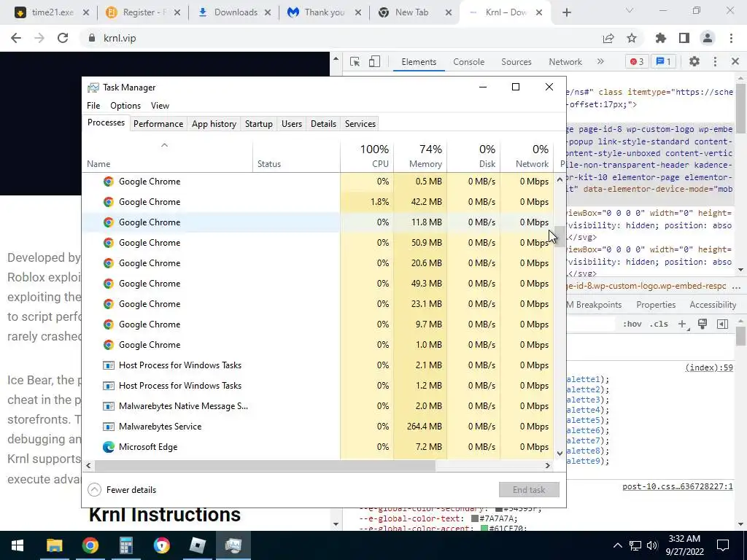The height and width of the screenshot is (560, 747).
Task: Select the Microsoft Edge process row
Action: (x=317, y=447)
